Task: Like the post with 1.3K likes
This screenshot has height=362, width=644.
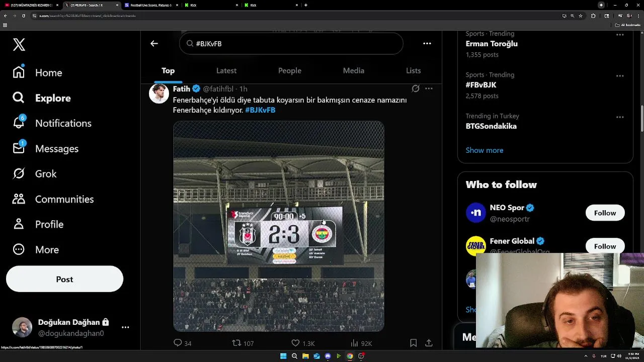Action: (x=295, y=343)
